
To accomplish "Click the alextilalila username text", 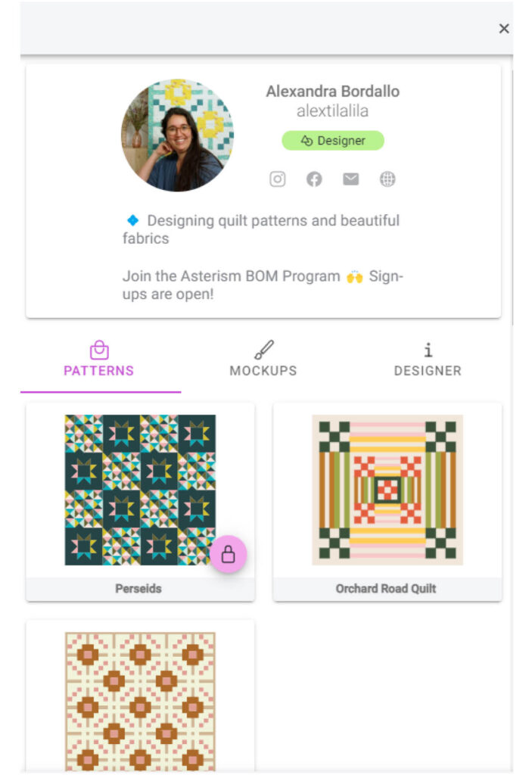I will click(x=333, y=111).
